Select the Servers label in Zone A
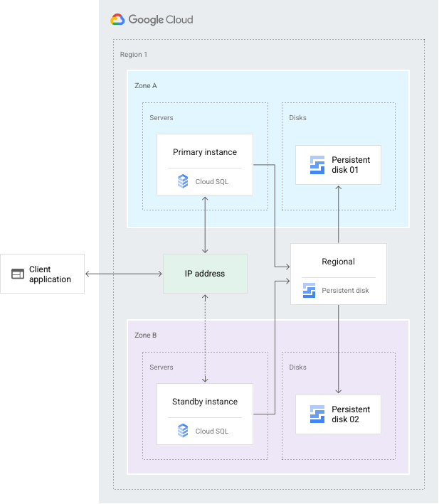 [x=161, y=118]
